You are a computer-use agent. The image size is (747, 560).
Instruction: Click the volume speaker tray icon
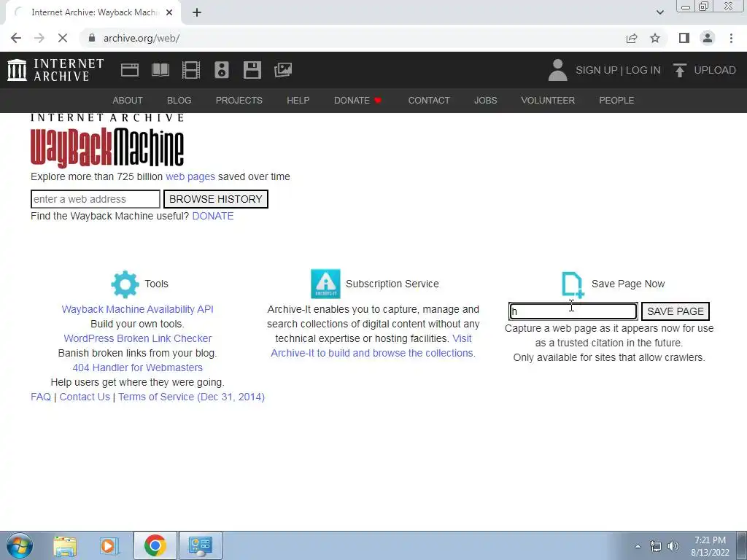(673, 546)
